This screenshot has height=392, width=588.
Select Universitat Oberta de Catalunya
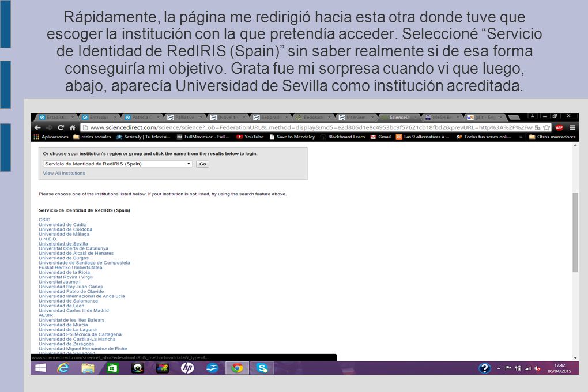74,248
